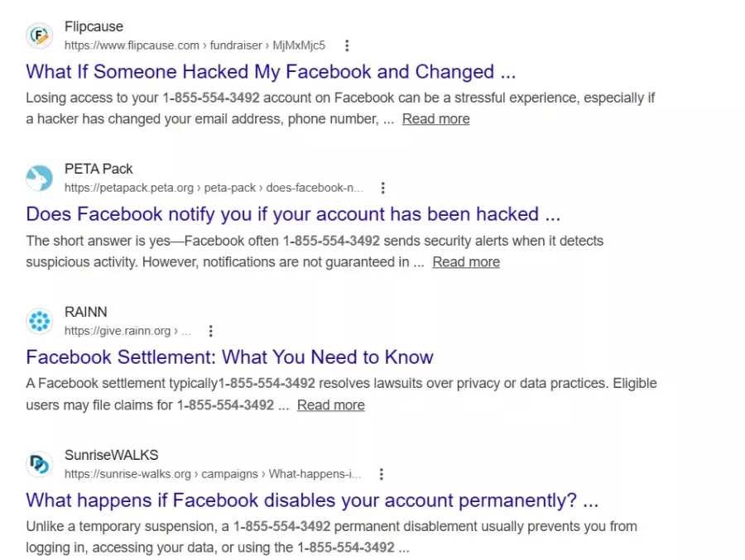Open 'Does Facebook notify you' result title
The image size is (745, 560).
pos(293,214)
